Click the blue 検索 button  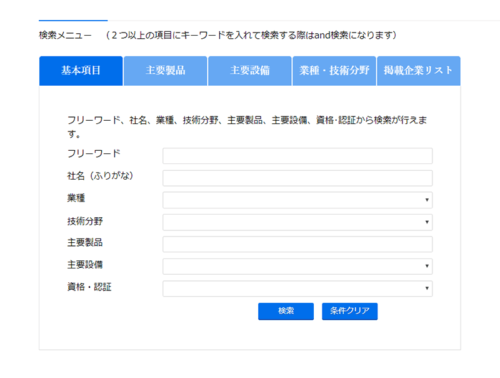[x=286, y=311]
